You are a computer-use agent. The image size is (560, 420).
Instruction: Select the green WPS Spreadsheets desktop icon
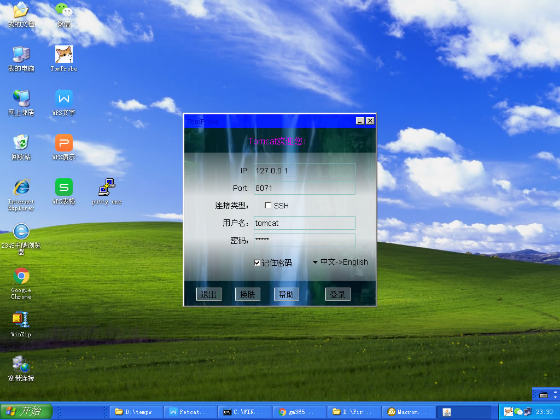[x=64, y=191]
